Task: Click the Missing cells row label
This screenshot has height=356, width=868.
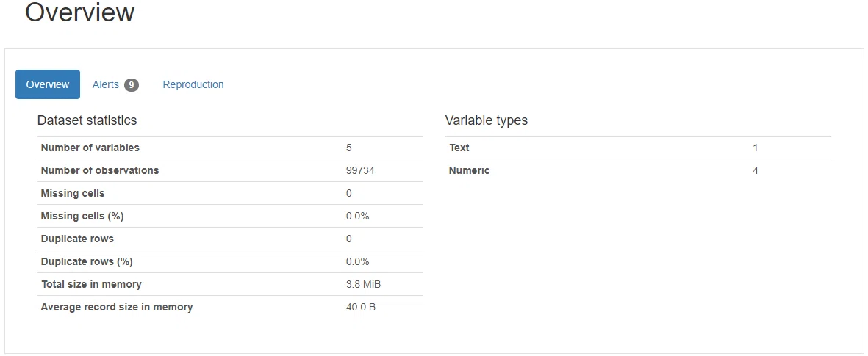Action: tap(73, 193)
